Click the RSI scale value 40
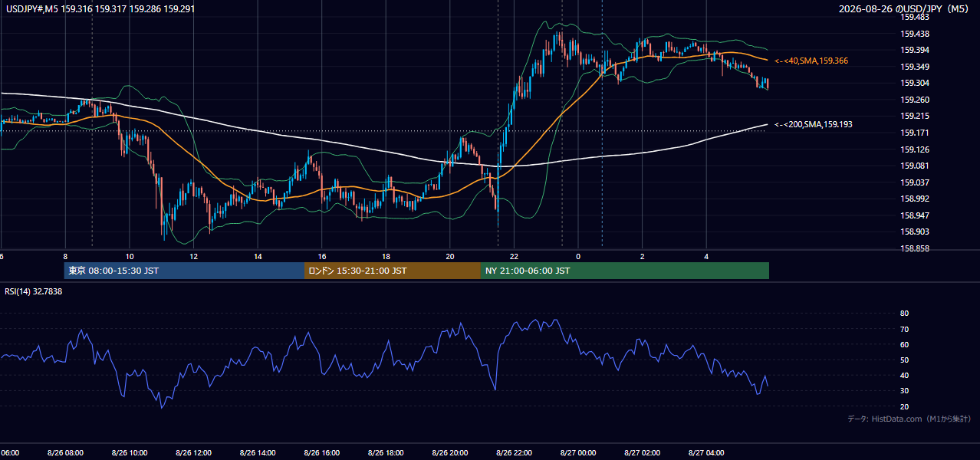 [x=905, y=376]
